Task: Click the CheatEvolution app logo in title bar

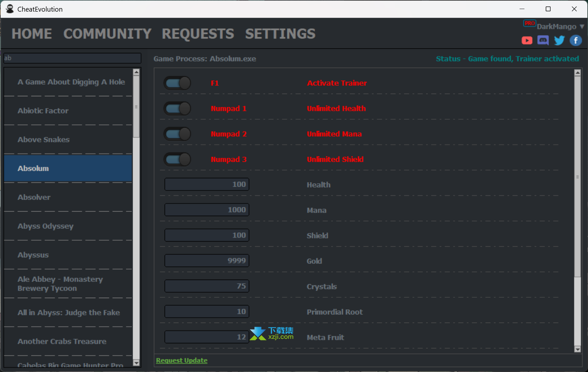Action: tap(10, 9)
